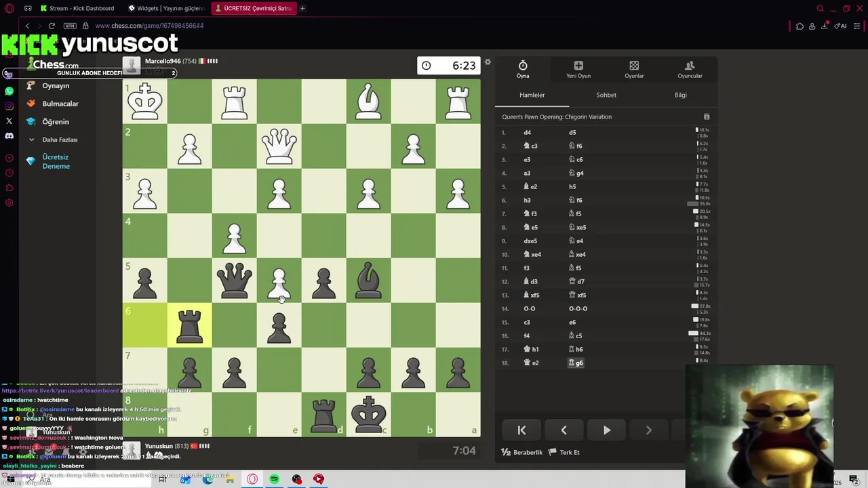
Task: Reload the chess.com page
Action: [x=52, y=26]
